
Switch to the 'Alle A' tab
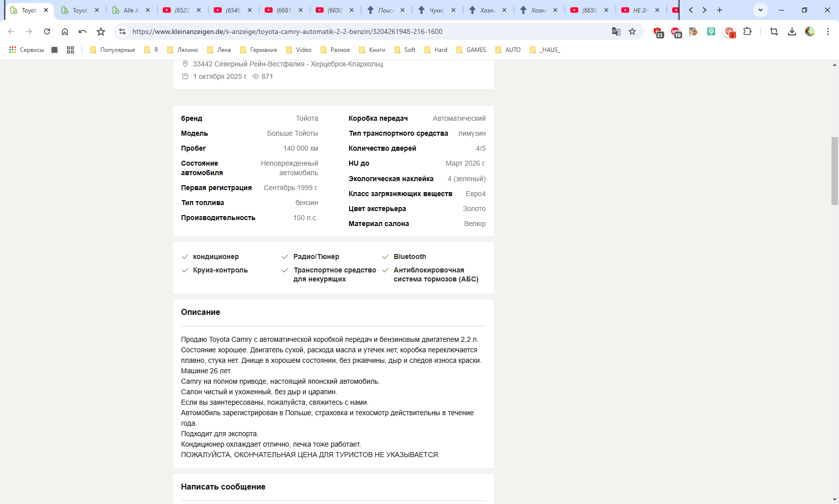click(130, 10)
